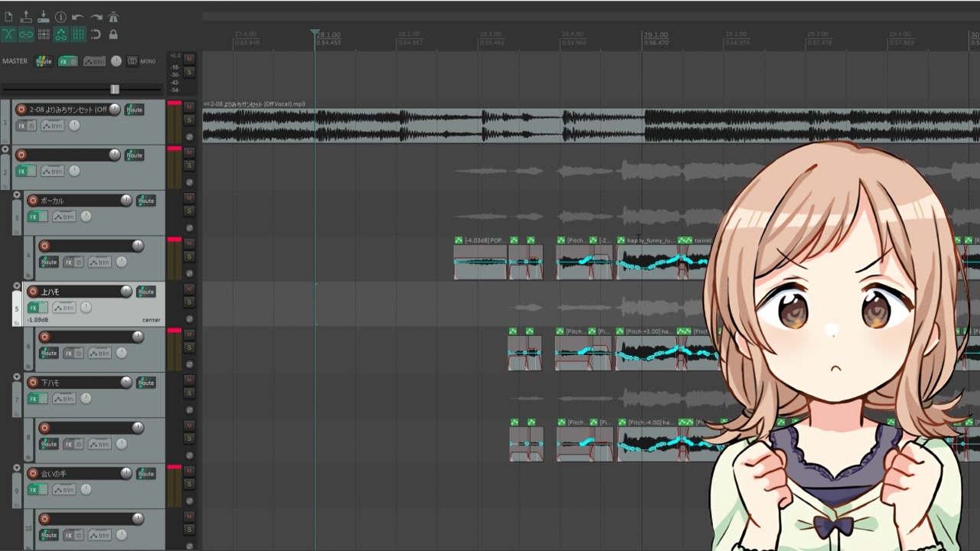
Task: Open the metronome icon
Action: (113, 16)
